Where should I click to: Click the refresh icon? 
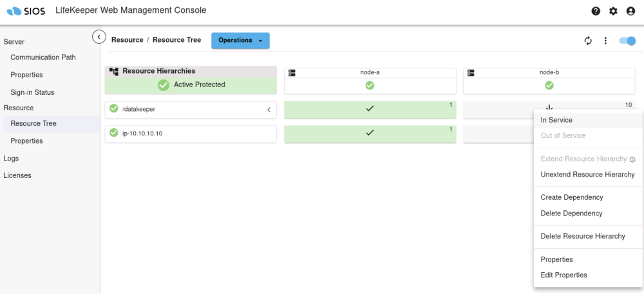(x=588, y=41)
